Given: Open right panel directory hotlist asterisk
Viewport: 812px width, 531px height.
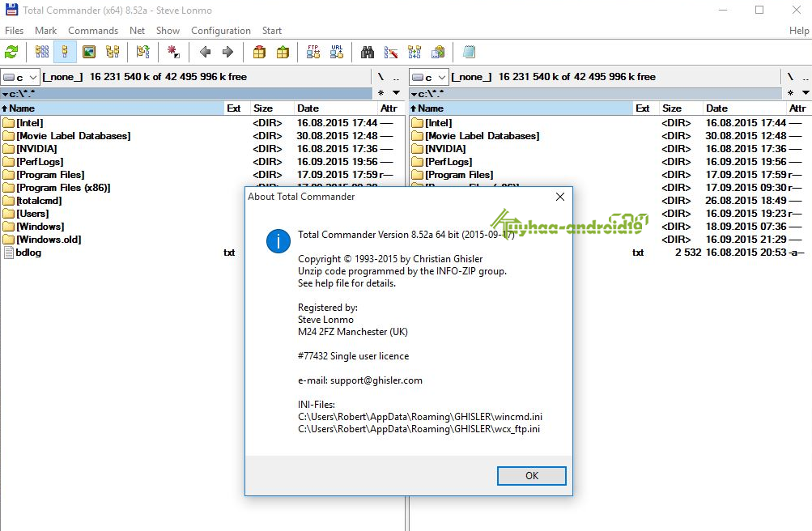Looking at the screenshot, I should [x=790, y=93].
